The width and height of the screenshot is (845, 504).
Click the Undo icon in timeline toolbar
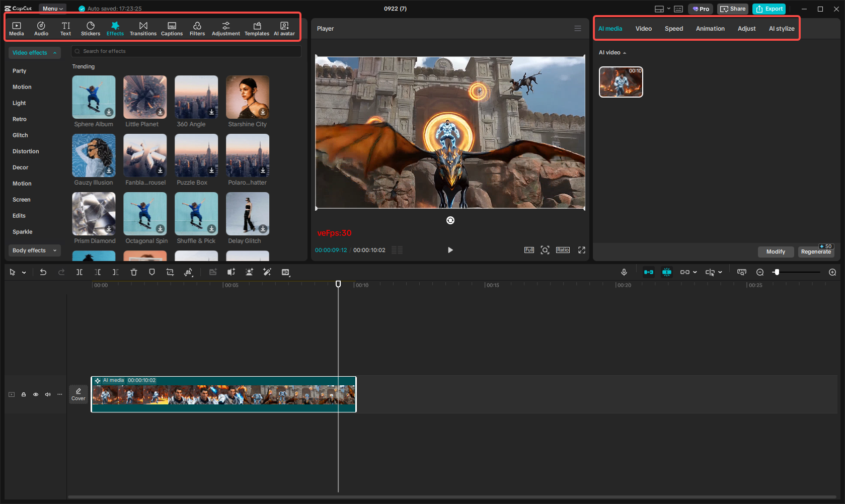[x=43, y=272]
